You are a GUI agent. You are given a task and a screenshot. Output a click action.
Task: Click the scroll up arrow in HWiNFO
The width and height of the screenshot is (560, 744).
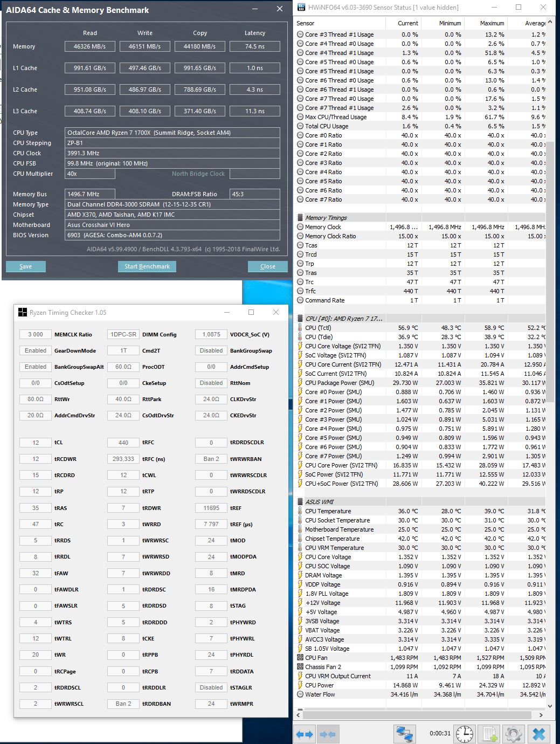tap(550, 22)
